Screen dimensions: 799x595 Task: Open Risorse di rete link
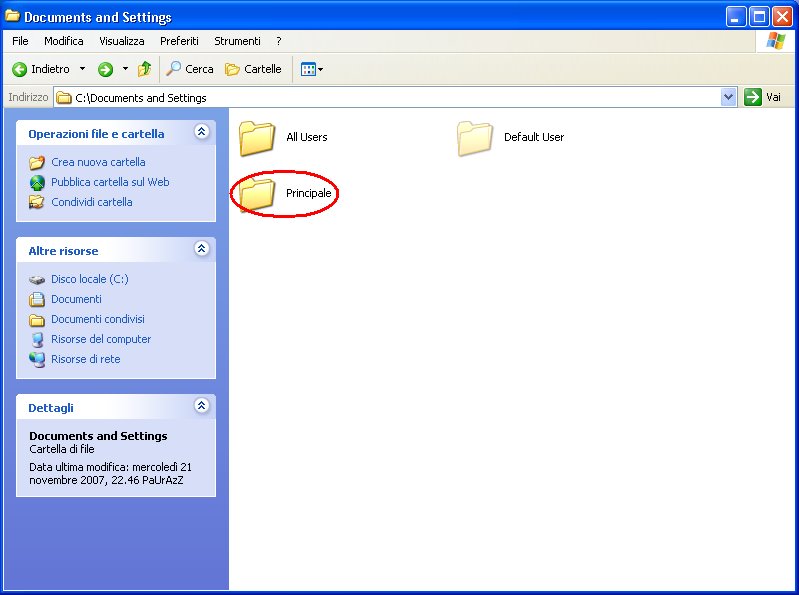coord(86,359)
